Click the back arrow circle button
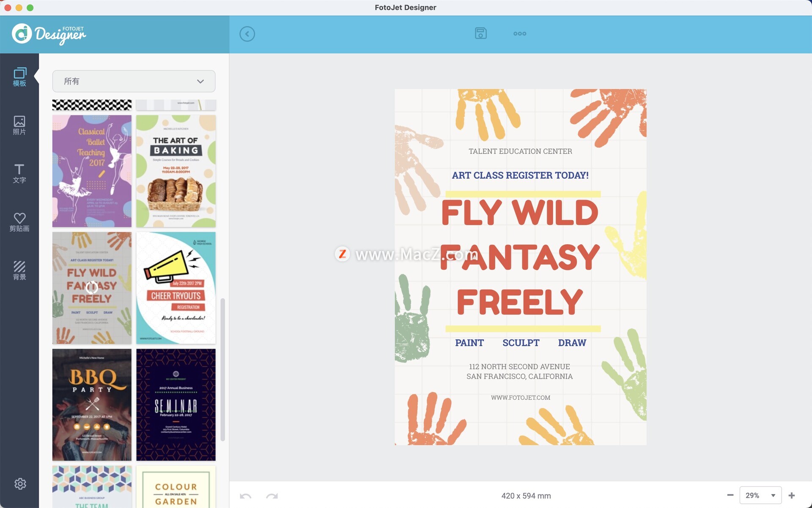 click(x=247, y=34)
